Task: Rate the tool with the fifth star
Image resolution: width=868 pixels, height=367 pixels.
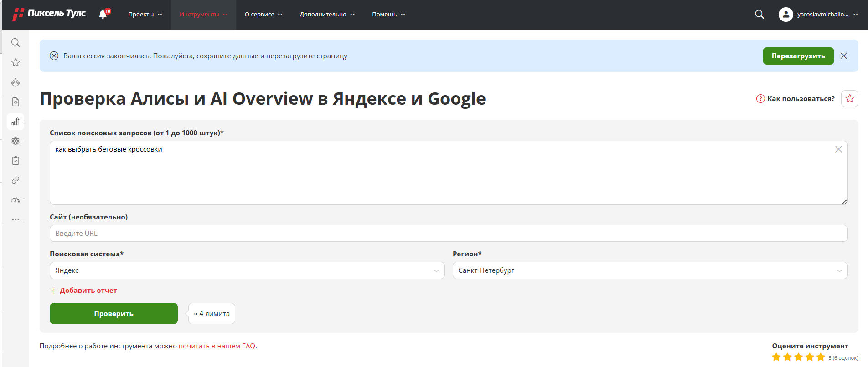Action: coord(821,357)
